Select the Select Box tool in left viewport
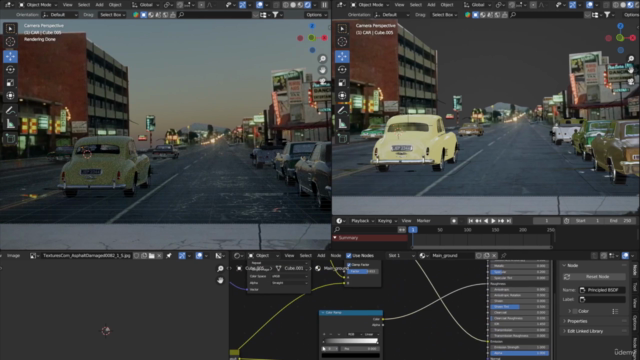640x360 pixels. point(10,29)
